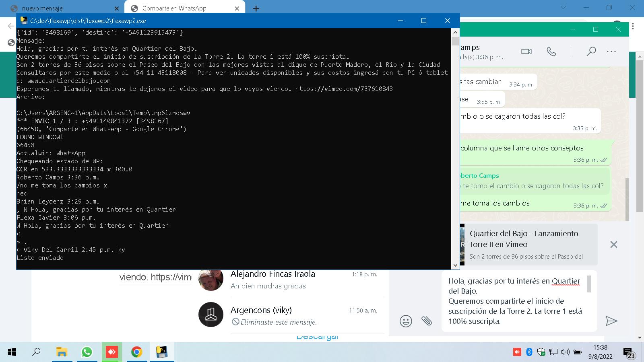Screen dimensions: 644x362
Task: Click the vimeo.com/737610843 link in console
Action: (x=344, y=88)
